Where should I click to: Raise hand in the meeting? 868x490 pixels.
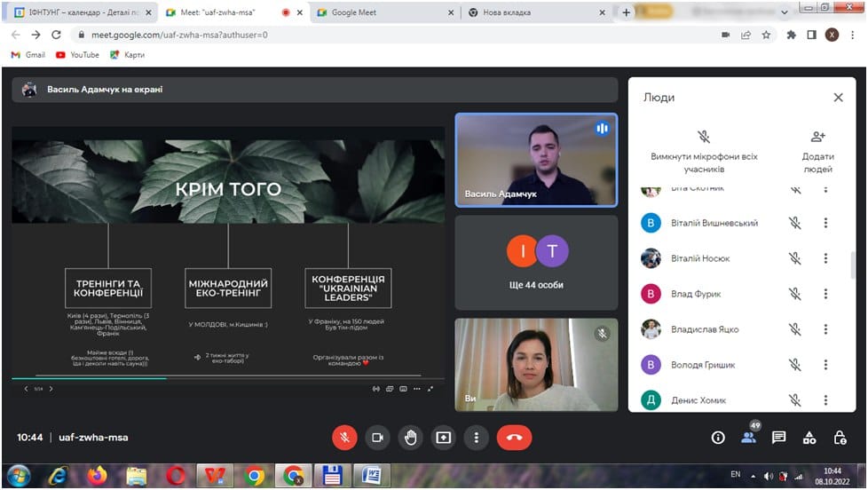tap(410, 438)
